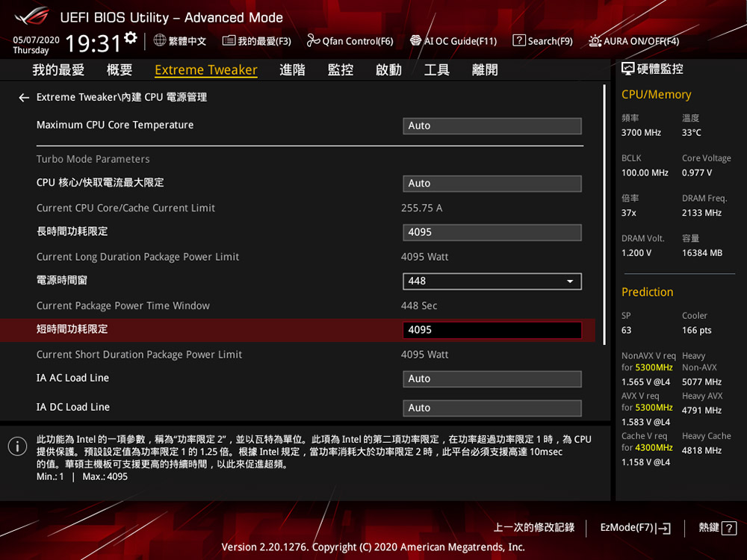The height and width of the screenshot is (560, 747).
Task: Toggle AURA ON/OFF(F4) lighting
Action: point(633,41)
